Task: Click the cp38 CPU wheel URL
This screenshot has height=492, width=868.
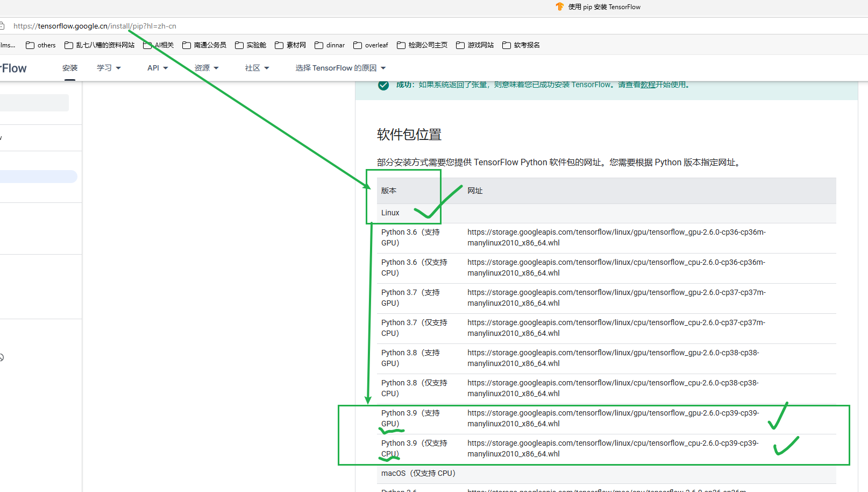Action: [613, 388]
